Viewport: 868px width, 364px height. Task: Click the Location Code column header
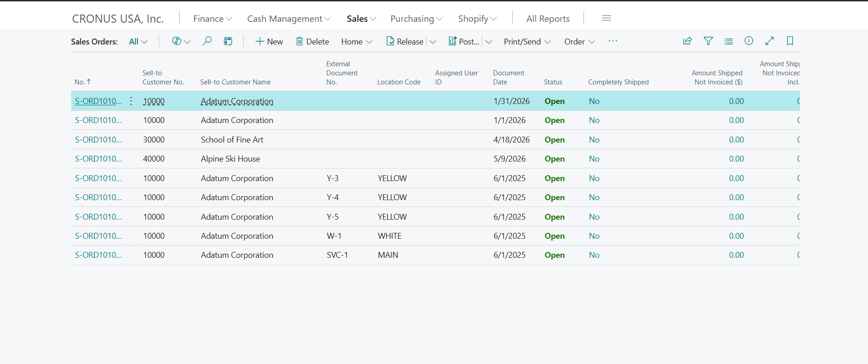click(399, 82)
